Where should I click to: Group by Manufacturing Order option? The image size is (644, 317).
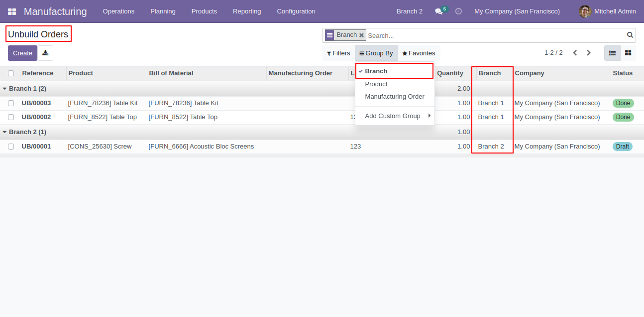tap(395, 97)
